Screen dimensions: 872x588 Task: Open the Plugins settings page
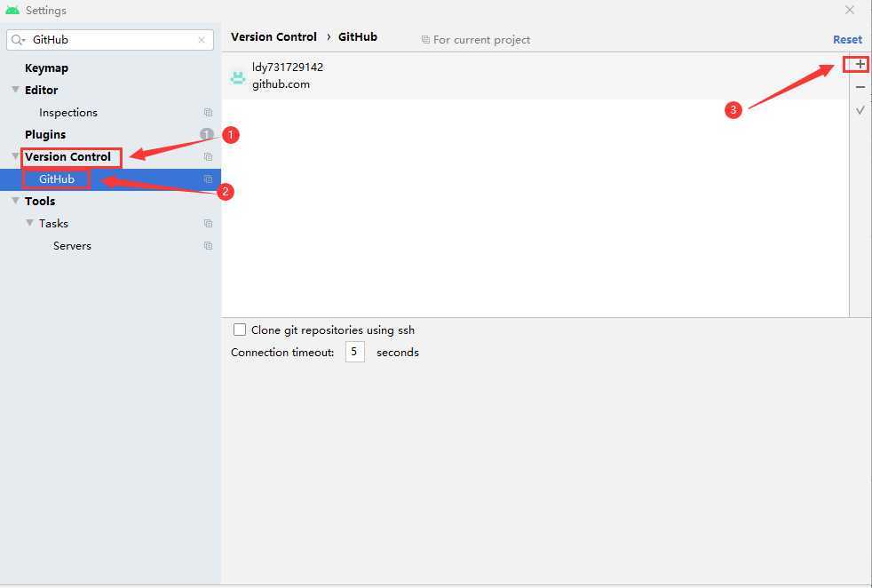[x=45, y=135]
